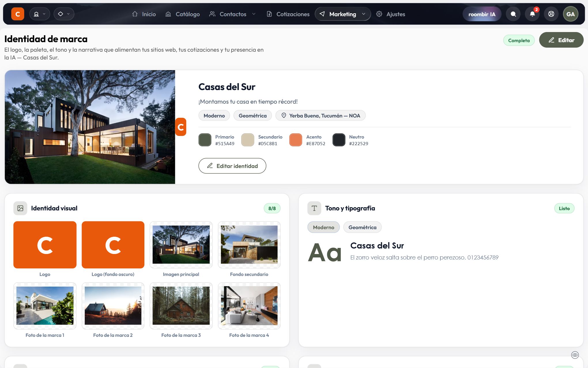Click the orange C logo in navbar
This screenshot has height=368, width=588.
click(18, 14)
